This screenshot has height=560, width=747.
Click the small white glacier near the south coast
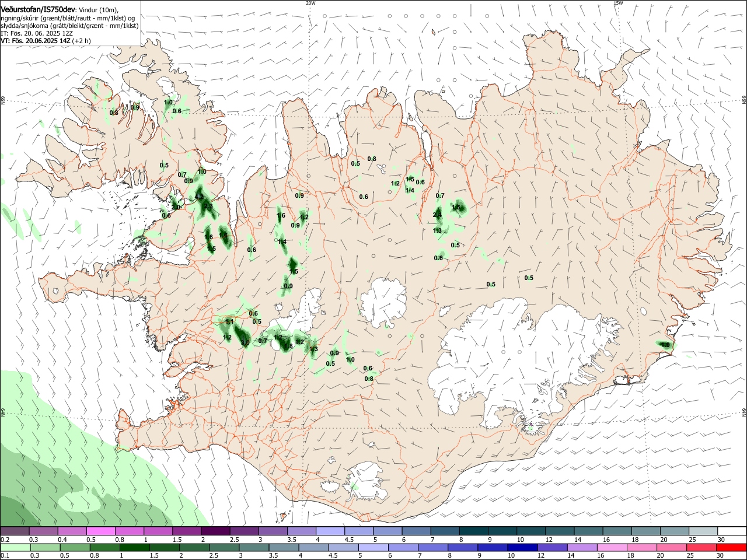366,481
